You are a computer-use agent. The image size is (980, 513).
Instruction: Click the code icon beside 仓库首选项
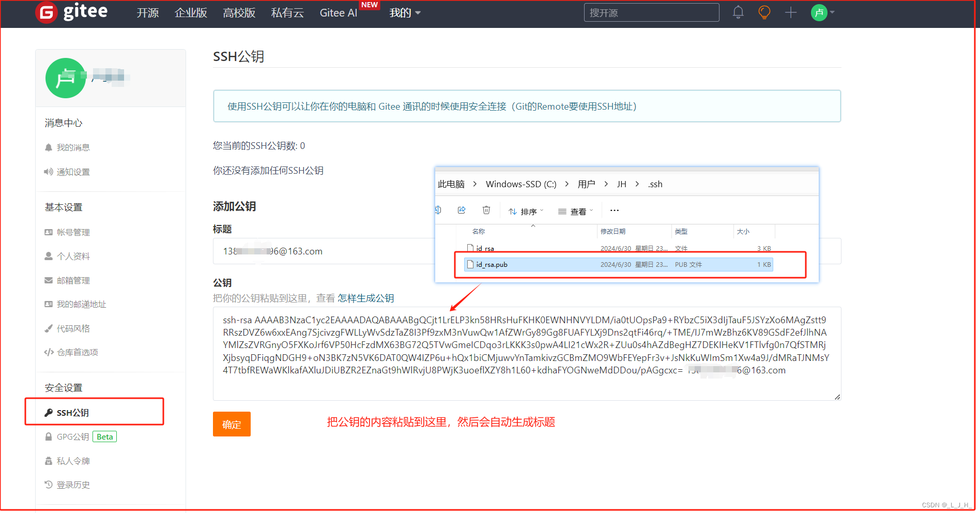coord(49,352)
